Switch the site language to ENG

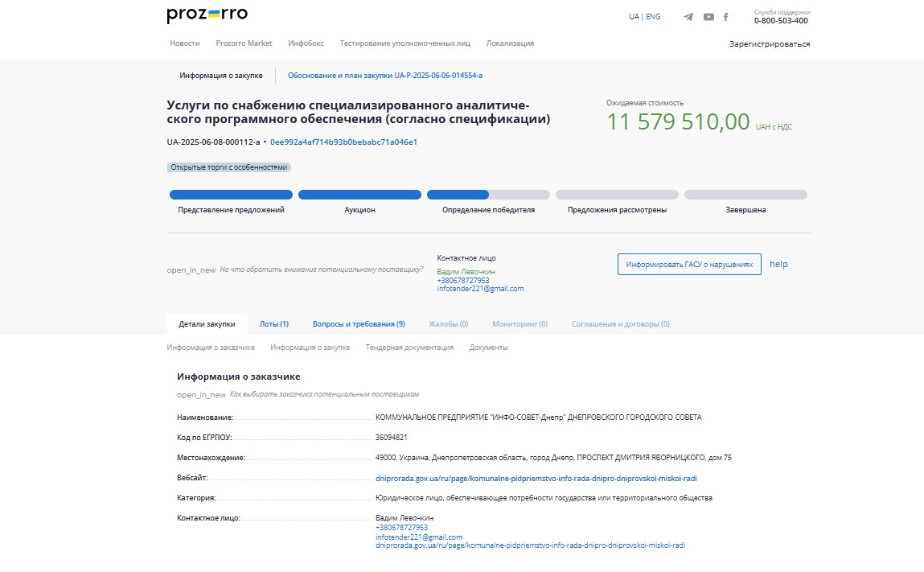click(x=653, y=17)
